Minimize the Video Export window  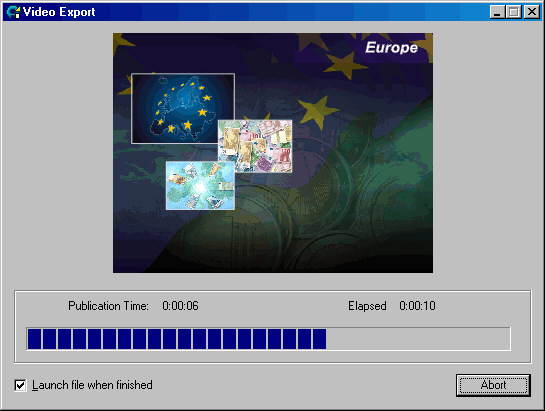coord(497,12)
